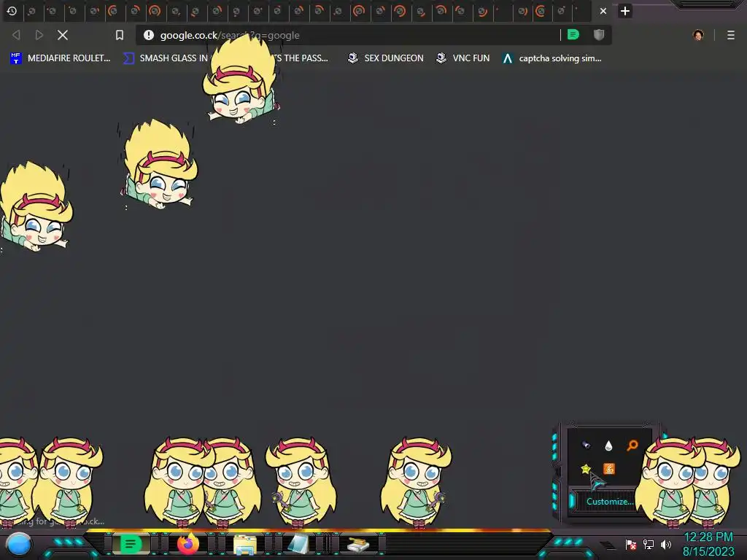
Task: Stop loading the page
Action: [x=63, y=35]
